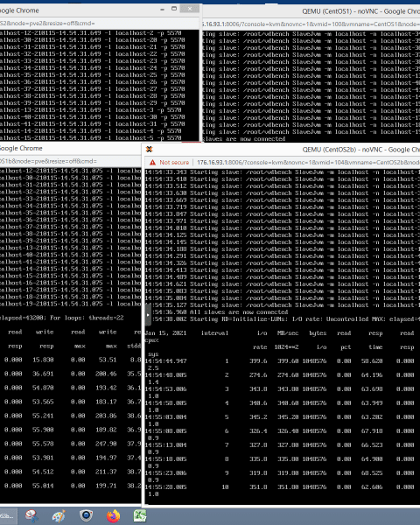Image resolution: width=420 pixels, height=525 pixels.
Task: Close the top-left Chrome window
Action: [190, 9]
